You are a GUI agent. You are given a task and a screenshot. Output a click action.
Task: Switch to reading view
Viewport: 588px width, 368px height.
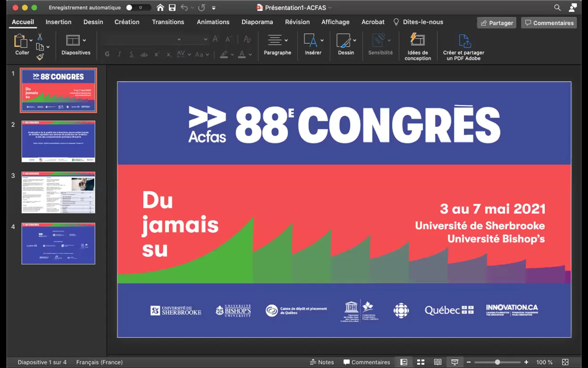(438, 362)
